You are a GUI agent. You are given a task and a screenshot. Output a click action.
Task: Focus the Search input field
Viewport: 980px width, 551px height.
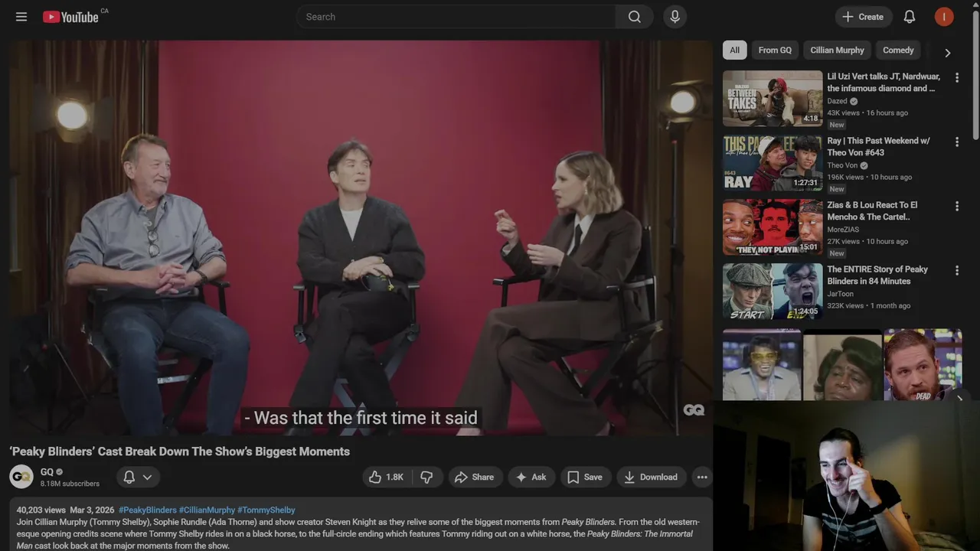pos(456,17)
